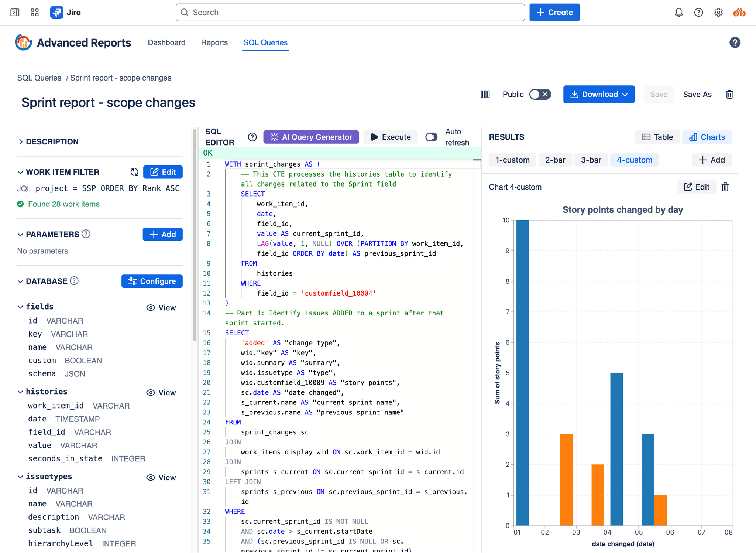Toggle Auto refresh switch

[x=431, y=137]
